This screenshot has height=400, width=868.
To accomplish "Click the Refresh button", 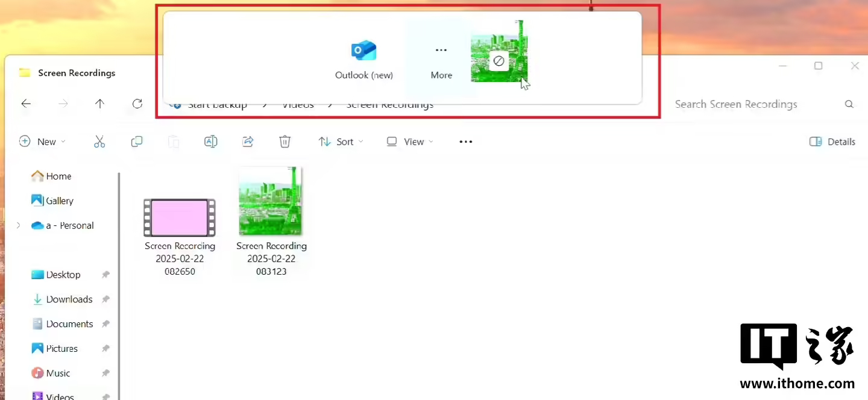I will click(137, 104).
